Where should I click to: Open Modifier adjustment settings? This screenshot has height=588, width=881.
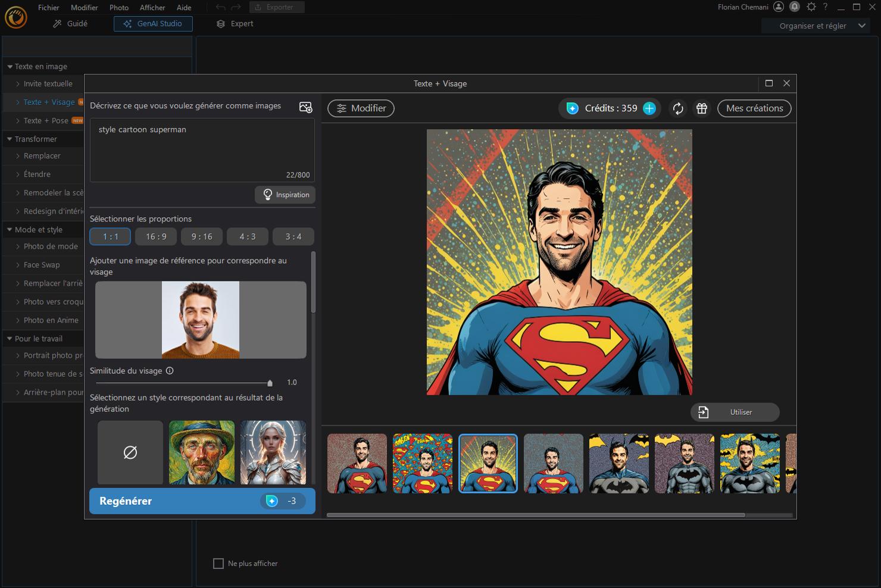point(361,108)
